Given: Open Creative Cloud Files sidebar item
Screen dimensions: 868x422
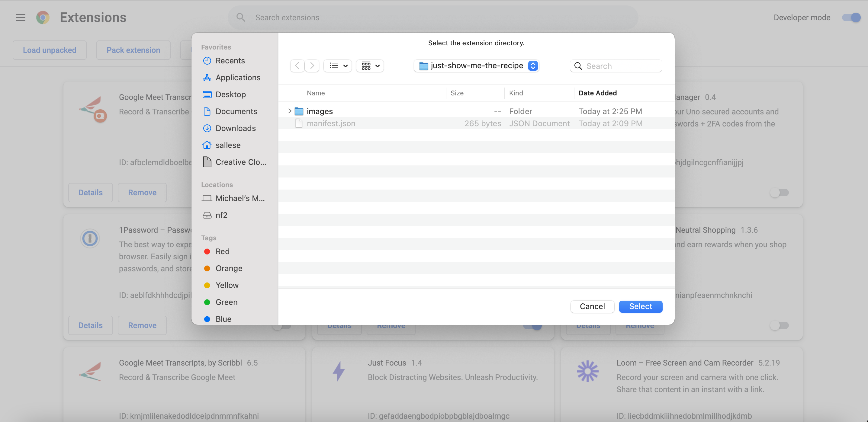Looking at the screenshot, I should pos(234,162).
